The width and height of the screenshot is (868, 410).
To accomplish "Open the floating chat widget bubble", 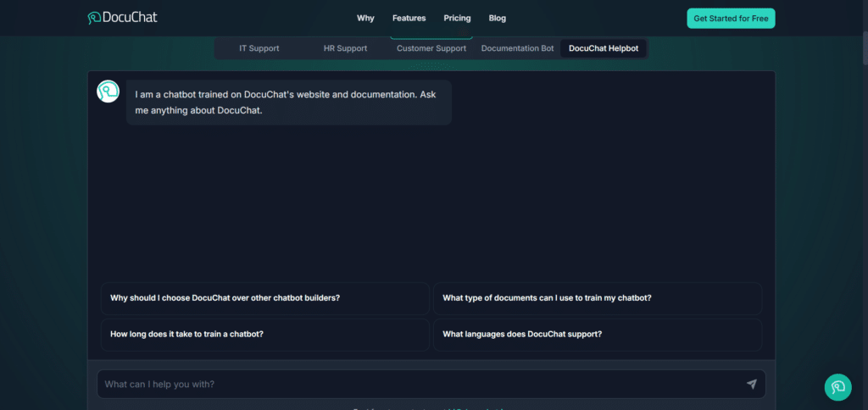I will [837, 386].
